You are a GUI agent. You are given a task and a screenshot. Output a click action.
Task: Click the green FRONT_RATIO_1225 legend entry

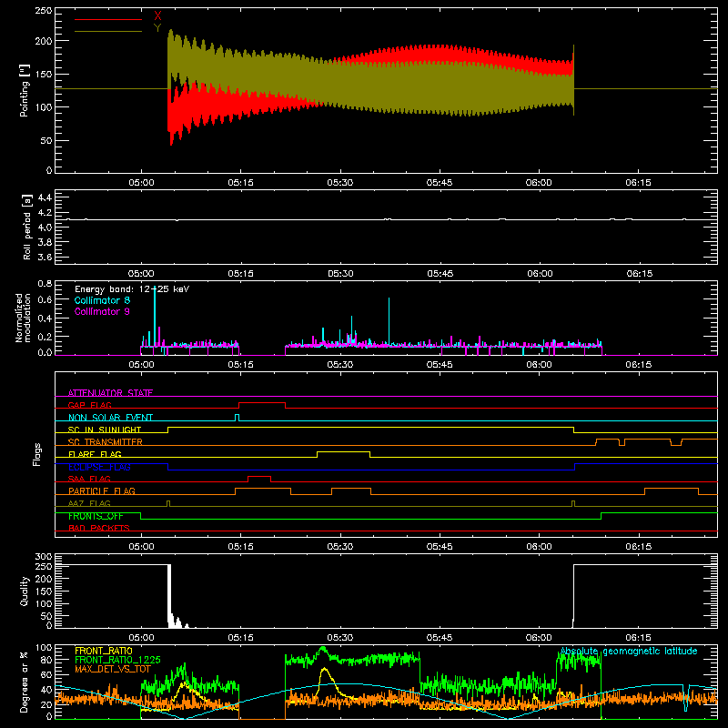(117, 660)
